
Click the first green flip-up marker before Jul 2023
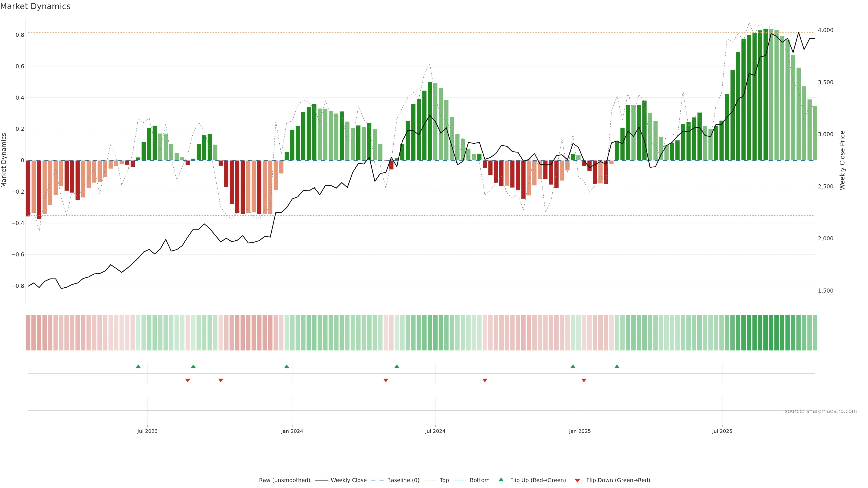138,366
